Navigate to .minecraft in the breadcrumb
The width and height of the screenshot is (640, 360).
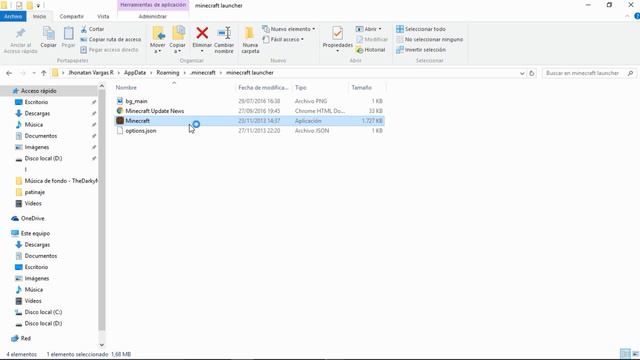coord(202,73)
